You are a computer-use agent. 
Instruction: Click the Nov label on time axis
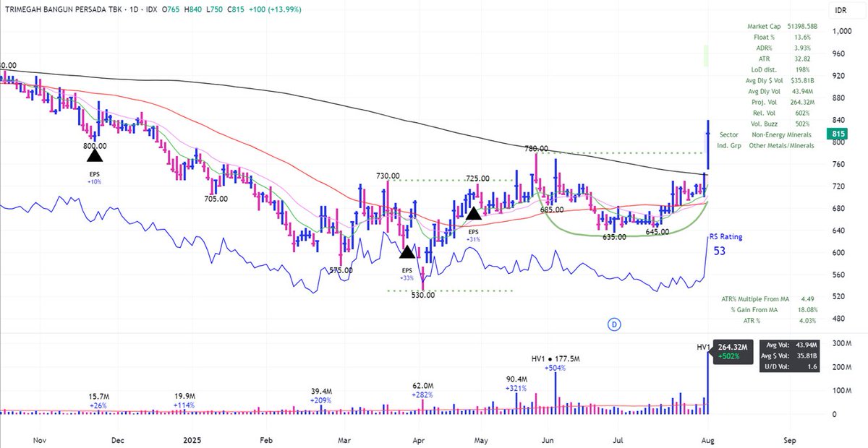pos(38,439)
